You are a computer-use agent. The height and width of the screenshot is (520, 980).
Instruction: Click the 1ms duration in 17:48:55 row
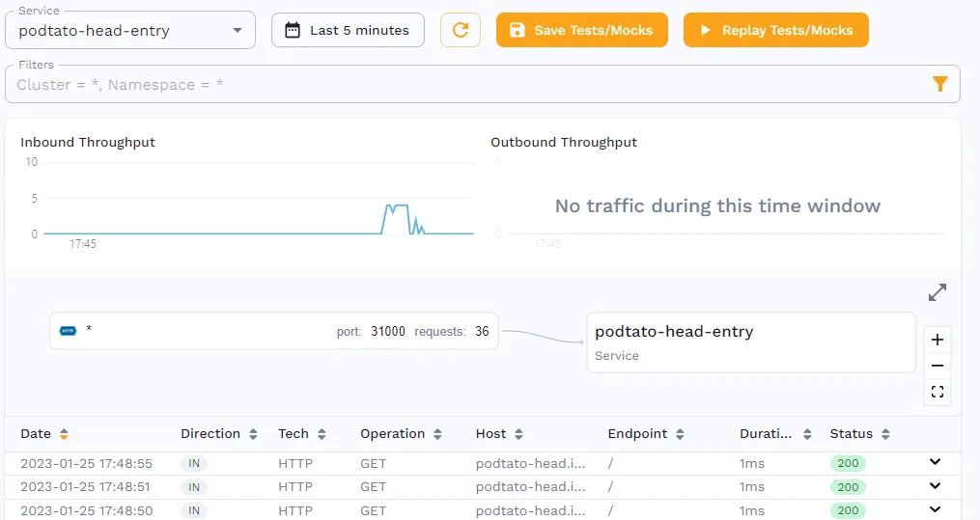[752, 463]
